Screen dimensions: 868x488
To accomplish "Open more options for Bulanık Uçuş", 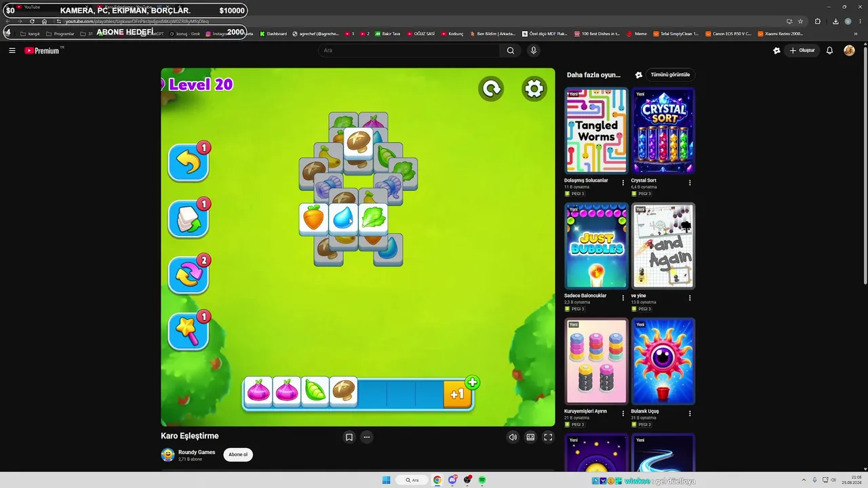I will pyautogui.click(x=690, y=413).
